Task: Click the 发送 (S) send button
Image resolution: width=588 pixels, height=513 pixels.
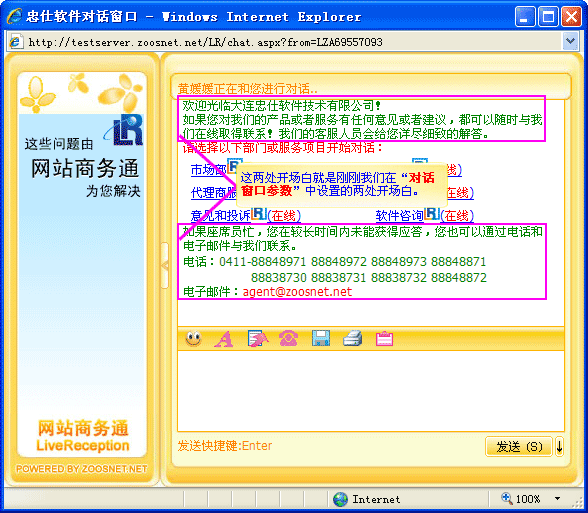Action: [519, 446]
